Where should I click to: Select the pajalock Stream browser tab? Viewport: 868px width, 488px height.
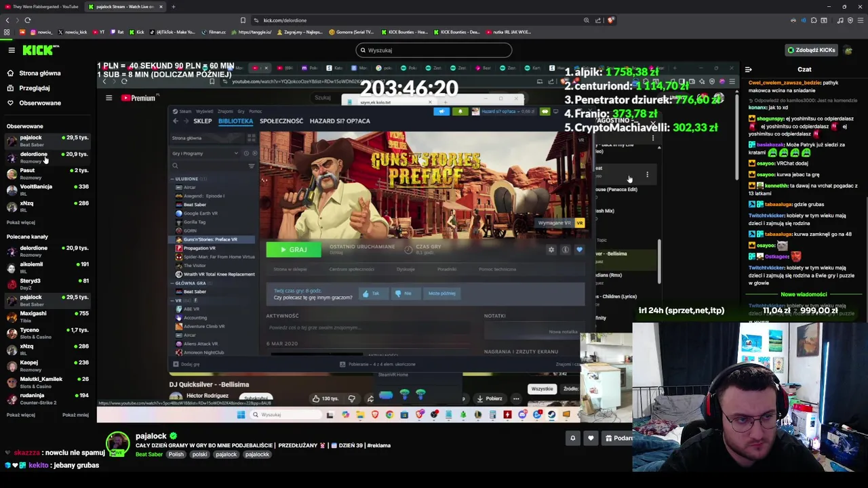click(125, 7)
